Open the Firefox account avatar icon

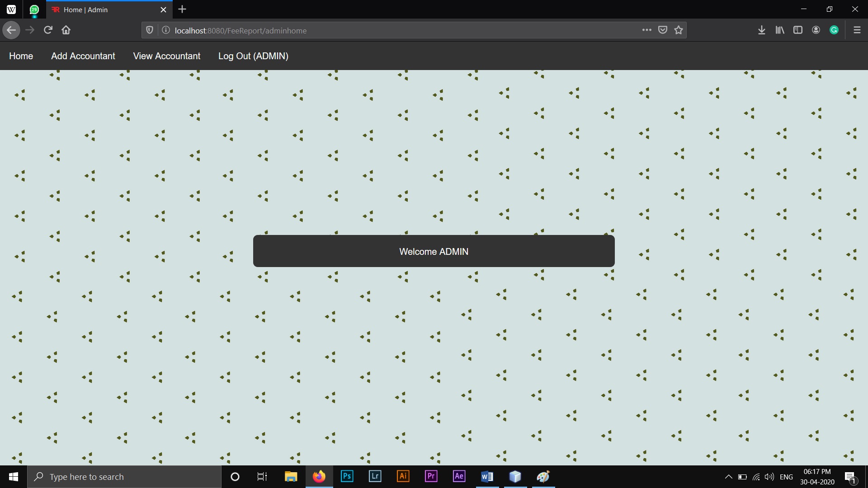click(816, 30)
